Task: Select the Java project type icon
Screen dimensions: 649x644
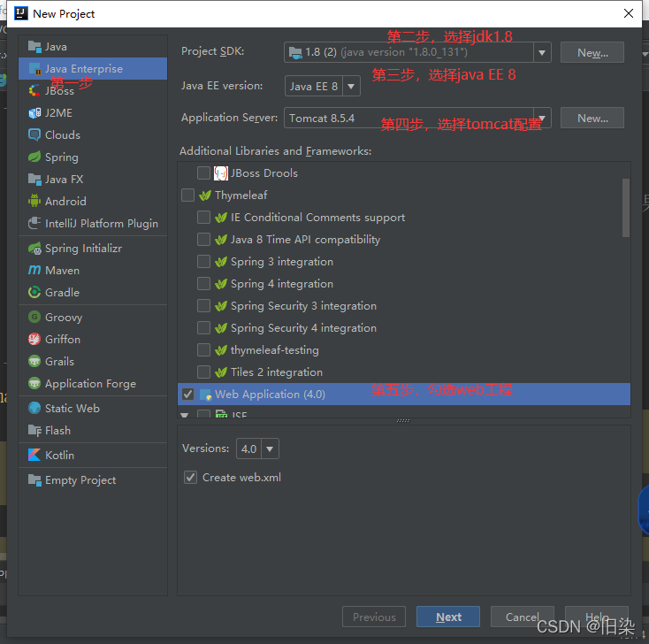Action: (34, 47)
